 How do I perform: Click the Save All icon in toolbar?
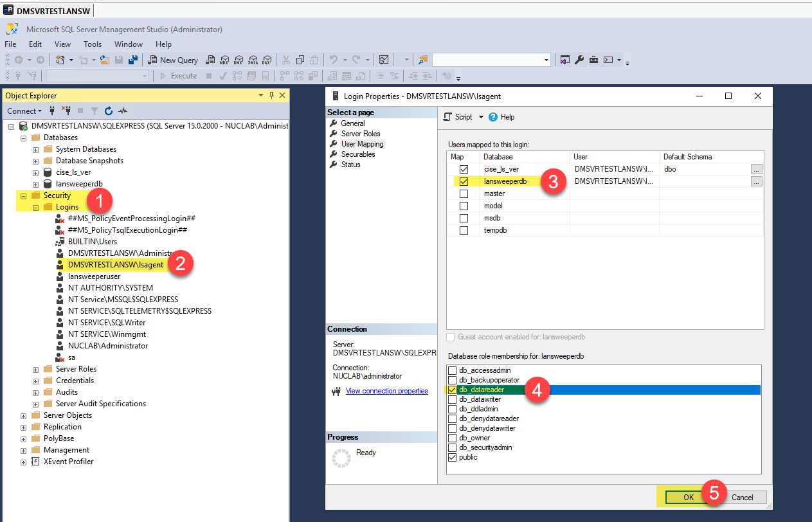(133, 60)
